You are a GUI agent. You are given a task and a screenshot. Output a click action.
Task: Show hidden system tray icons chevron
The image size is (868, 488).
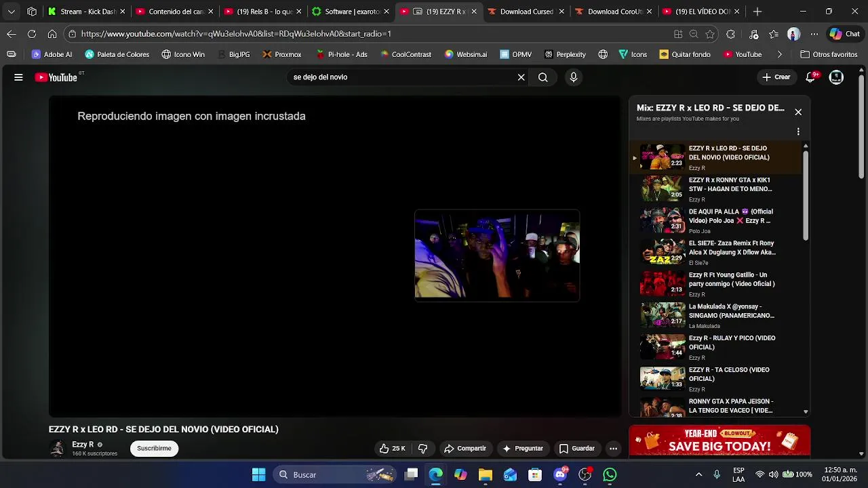[x=698, y=474]
